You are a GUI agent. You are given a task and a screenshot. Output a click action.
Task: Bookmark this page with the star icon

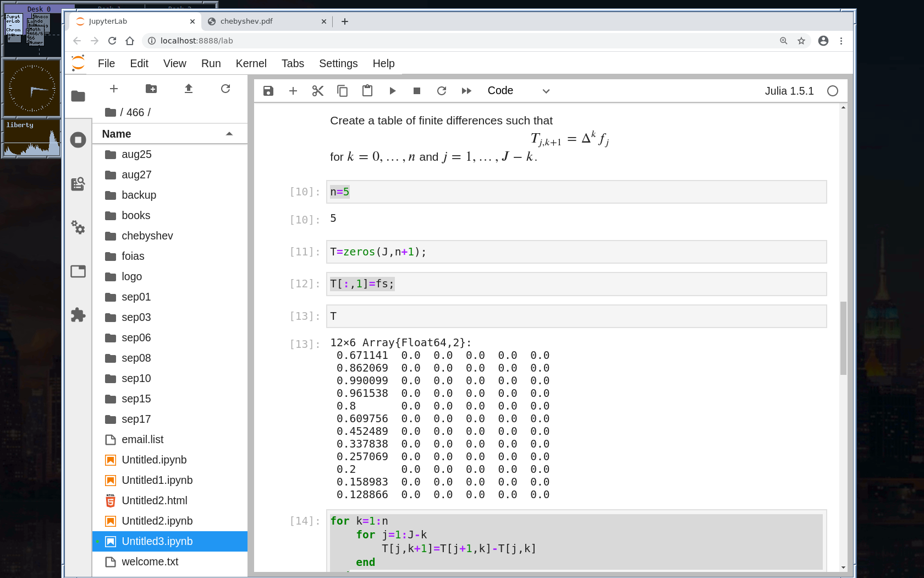pyautogui.click(x=801, y=41)
